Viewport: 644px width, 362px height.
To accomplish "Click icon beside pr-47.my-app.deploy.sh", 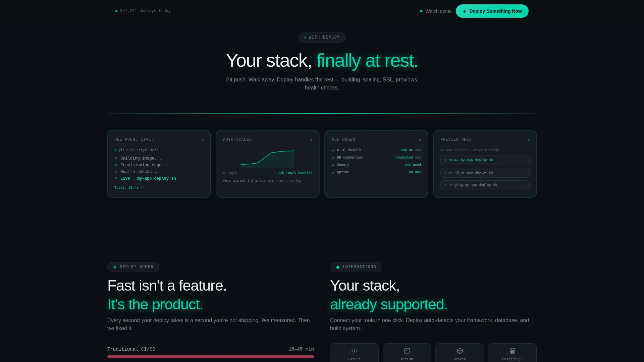I will (x=445, y=161).
